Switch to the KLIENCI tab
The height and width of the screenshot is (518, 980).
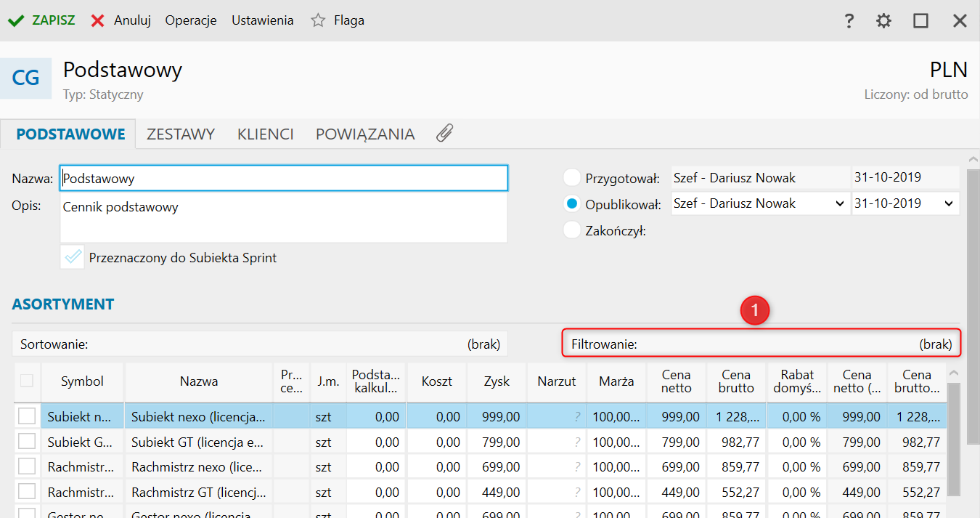coord(265,134)
